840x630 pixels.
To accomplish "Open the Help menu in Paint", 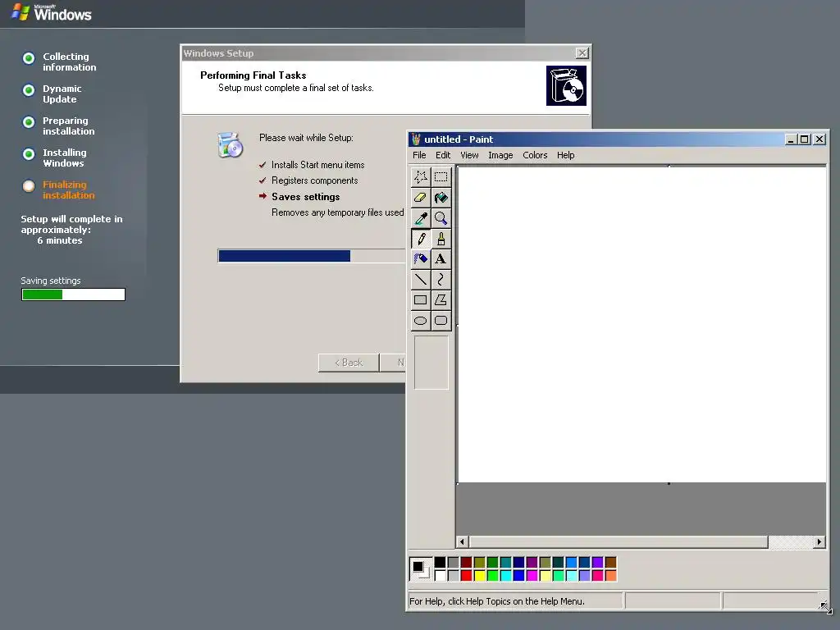I will [x=566, y=155].
